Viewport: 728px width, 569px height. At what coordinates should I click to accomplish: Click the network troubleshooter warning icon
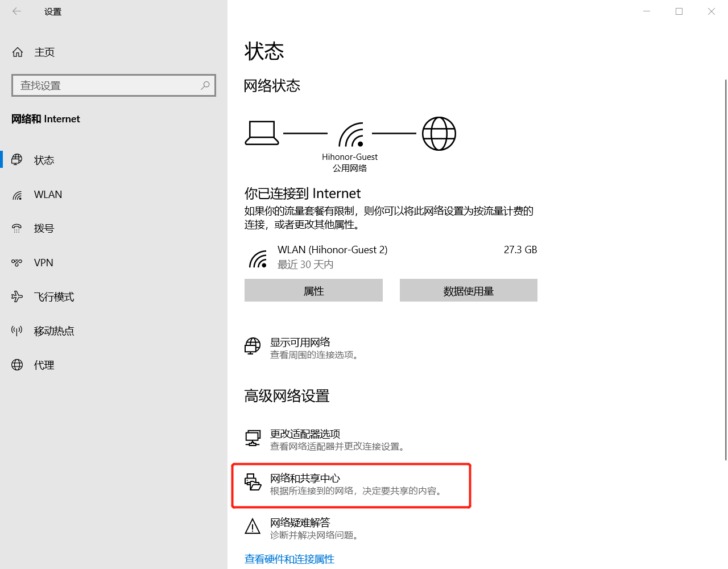253,526
